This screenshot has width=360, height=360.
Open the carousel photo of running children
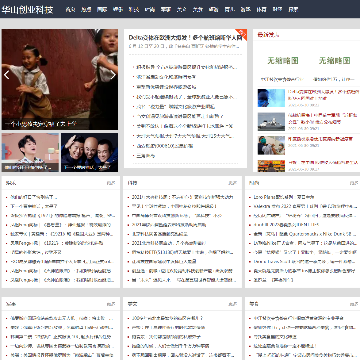60,79
